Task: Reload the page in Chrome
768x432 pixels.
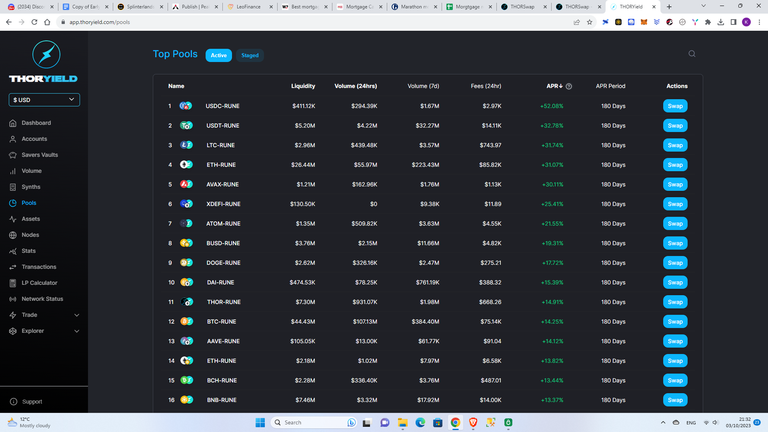Action: (x=34, y=22)
